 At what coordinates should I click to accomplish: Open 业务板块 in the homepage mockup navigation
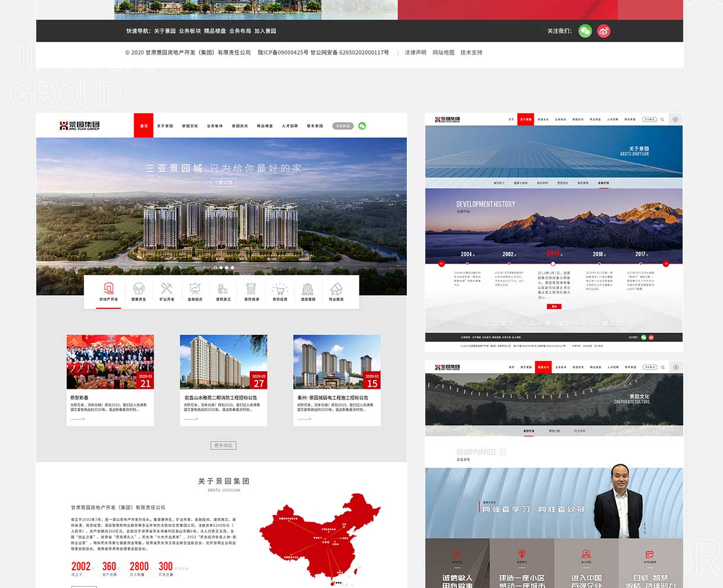point(215,126)
